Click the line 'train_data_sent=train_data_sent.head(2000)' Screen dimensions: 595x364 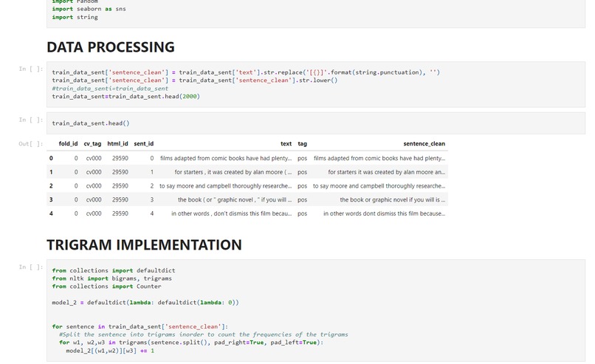pyautogui.click(x=125, y=97)
